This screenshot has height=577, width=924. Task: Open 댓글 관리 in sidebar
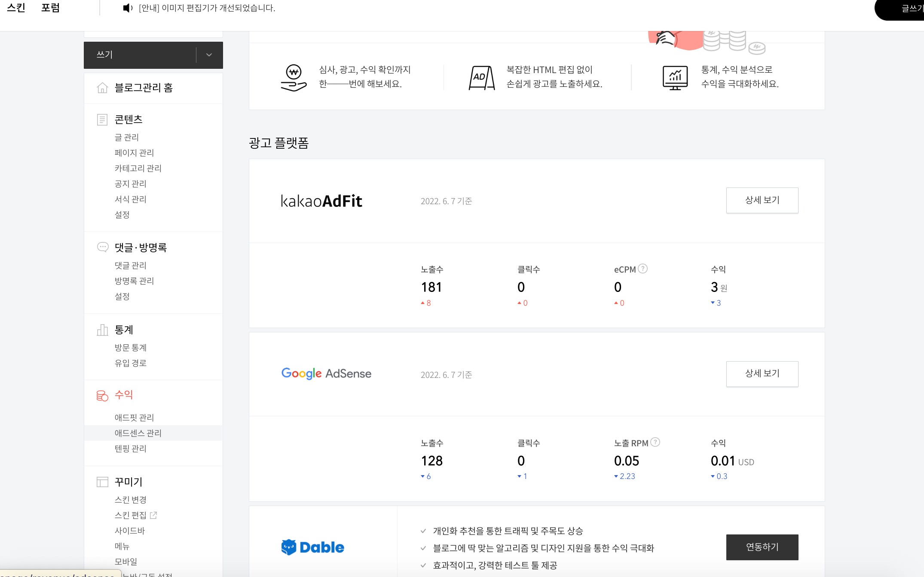[x=131, y=265]
